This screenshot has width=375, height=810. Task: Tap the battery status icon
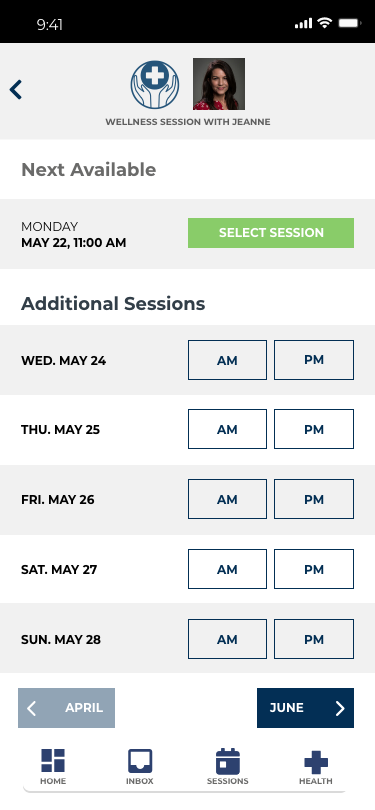click(349, 23)
